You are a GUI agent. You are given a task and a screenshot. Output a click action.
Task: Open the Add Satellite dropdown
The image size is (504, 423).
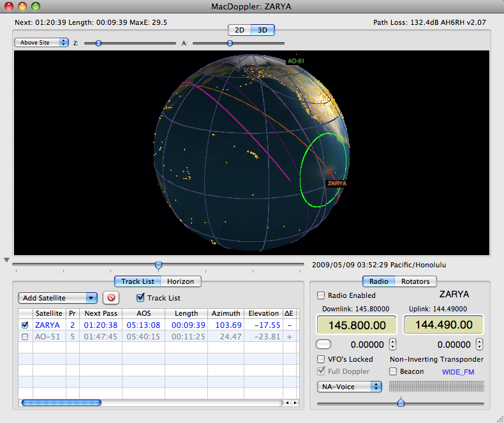click(58, 298)
